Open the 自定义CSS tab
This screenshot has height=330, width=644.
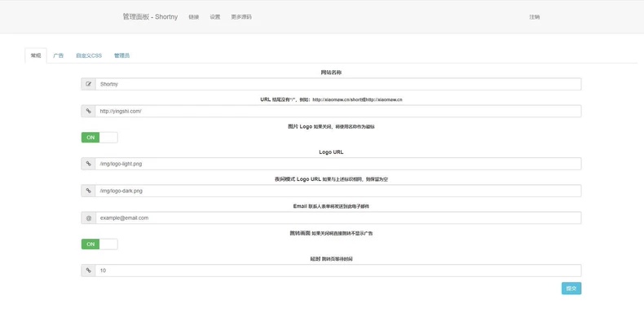(x=89, y=55)
